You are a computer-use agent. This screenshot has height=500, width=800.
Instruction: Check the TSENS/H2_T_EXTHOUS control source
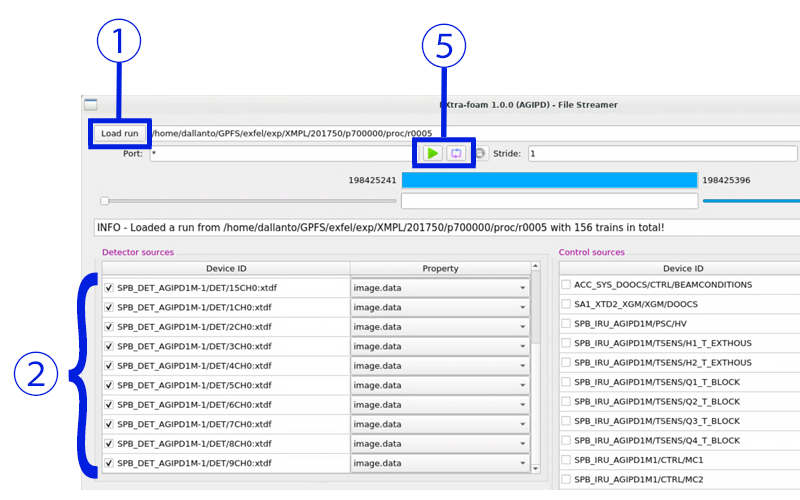click(x=566, y=362)
